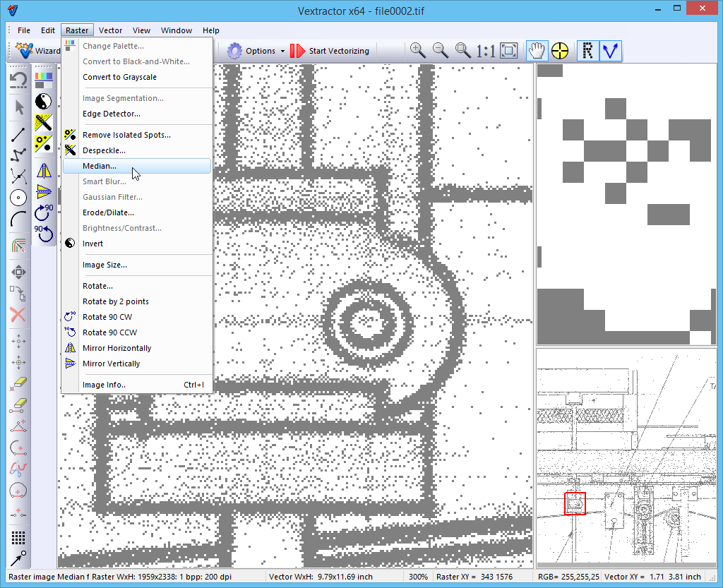Expand the Options dropdown arrow
The height and width of the screenshot is (588, 723).
click(x=282, y=51)
